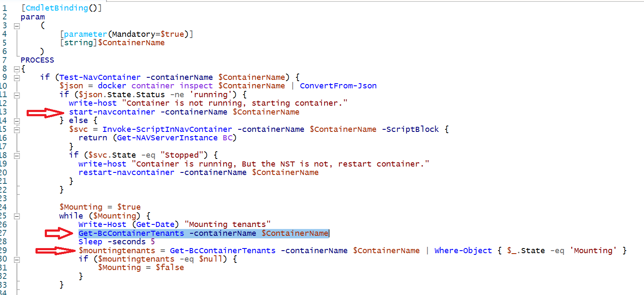Click the Invoke-ScriptInNavContainer cmdlet

[x=167, y=129]
